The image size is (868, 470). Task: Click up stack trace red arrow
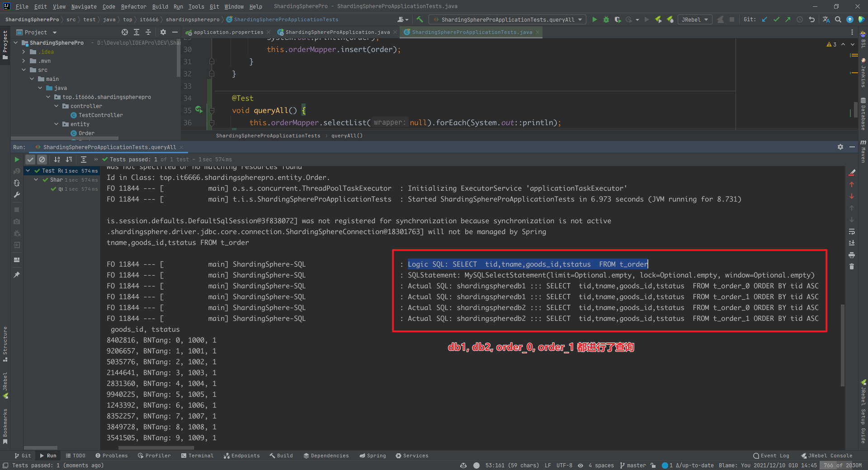point(852,184)
